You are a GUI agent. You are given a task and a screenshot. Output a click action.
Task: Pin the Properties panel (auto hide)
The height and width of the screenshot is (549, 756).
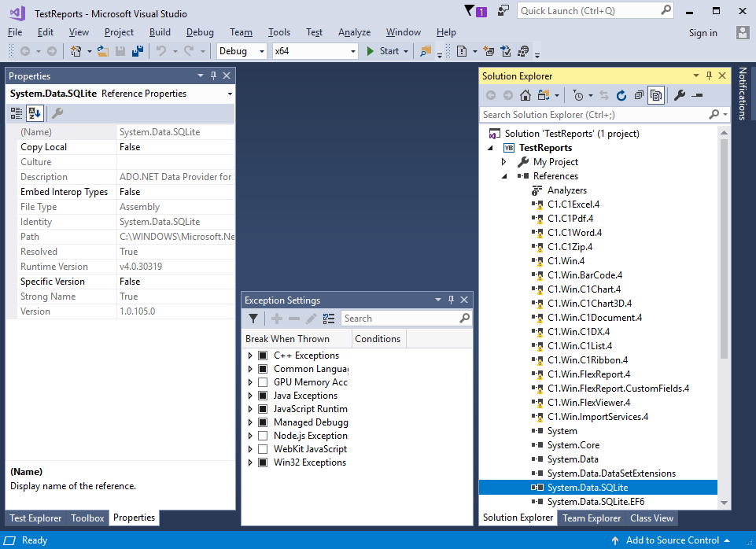(x=214, y=76)
